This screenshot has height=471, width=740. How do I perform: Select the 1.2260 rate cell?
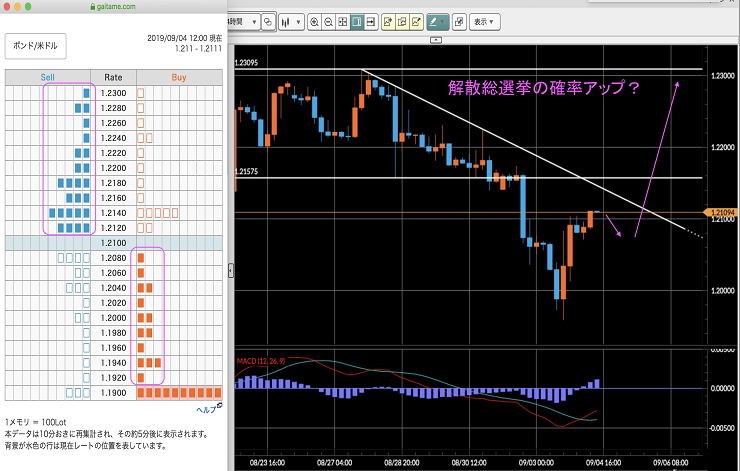114,123
